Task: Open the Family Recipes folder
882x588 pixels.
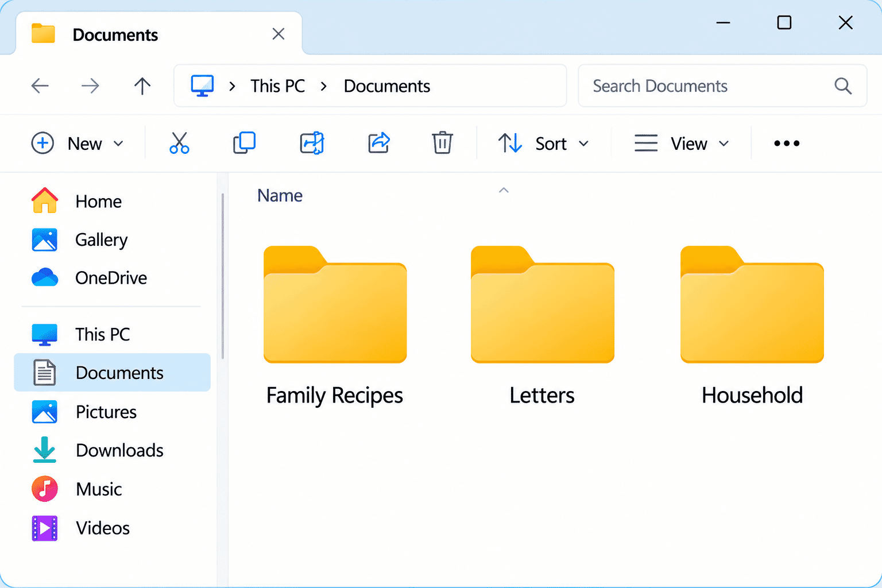Action: [x=335, y=326]
